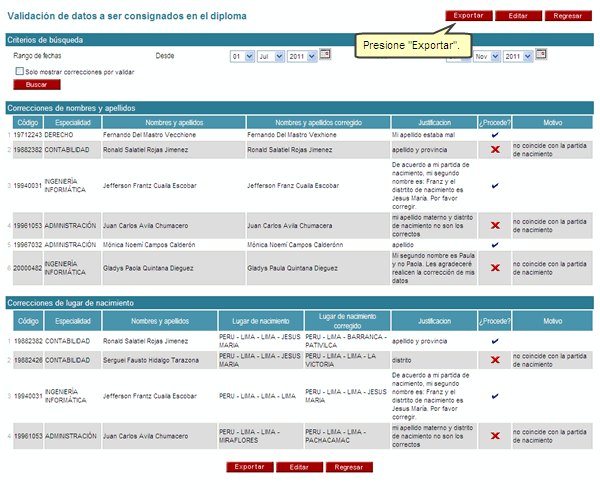
Task: Open the Desde day dropdown showing 01
Action: (x=243, y=57)
